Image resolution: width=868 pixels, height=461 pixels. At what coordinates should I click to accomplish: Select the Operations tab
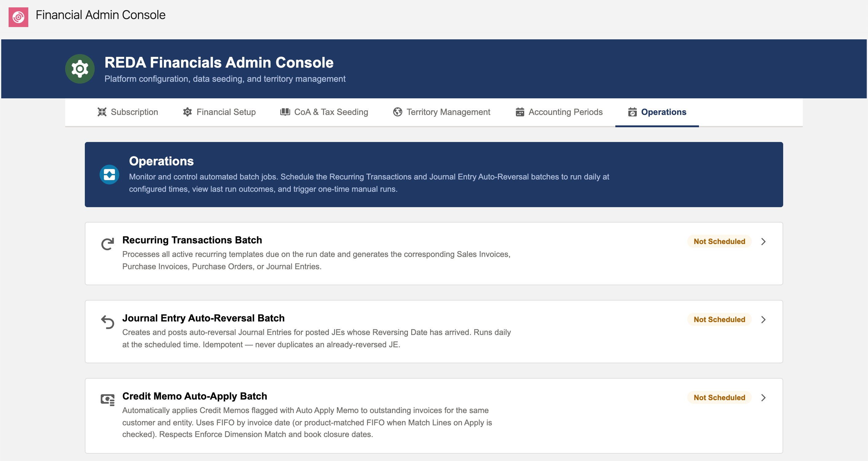coord(657,112)
